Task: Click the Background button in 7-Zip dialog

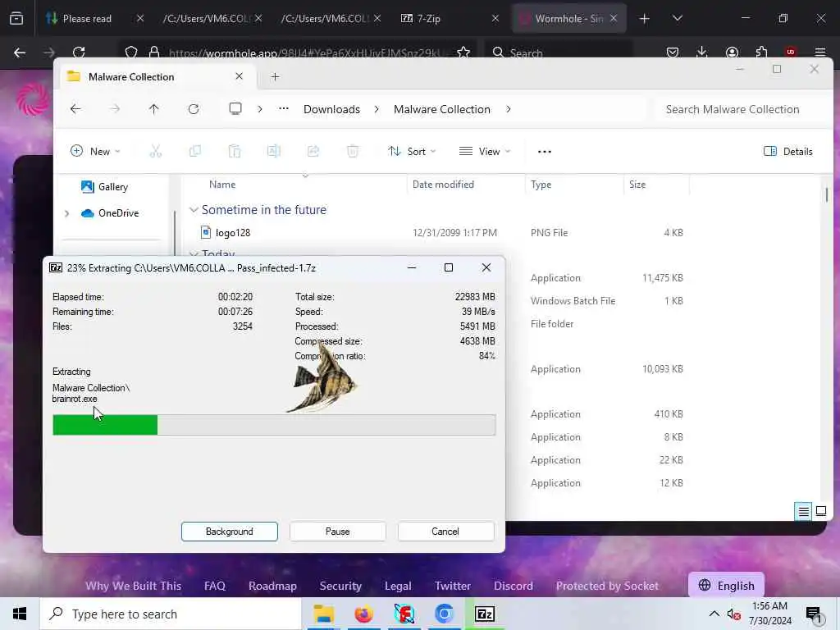Action: coord(230,532)
